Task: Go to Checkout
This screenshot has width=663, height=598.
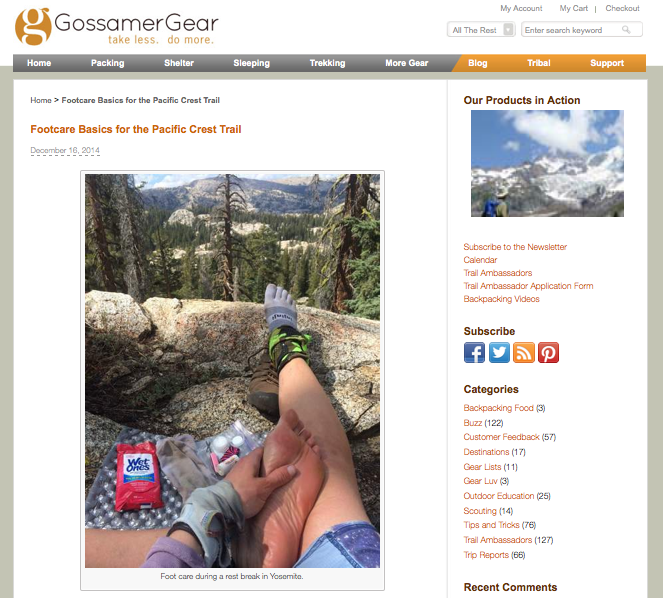Action: pos(622,8)
